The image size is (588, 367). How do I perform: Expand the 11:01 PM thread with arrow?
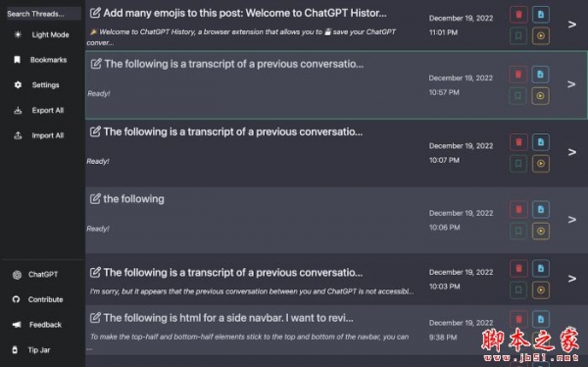pos(572,25)
